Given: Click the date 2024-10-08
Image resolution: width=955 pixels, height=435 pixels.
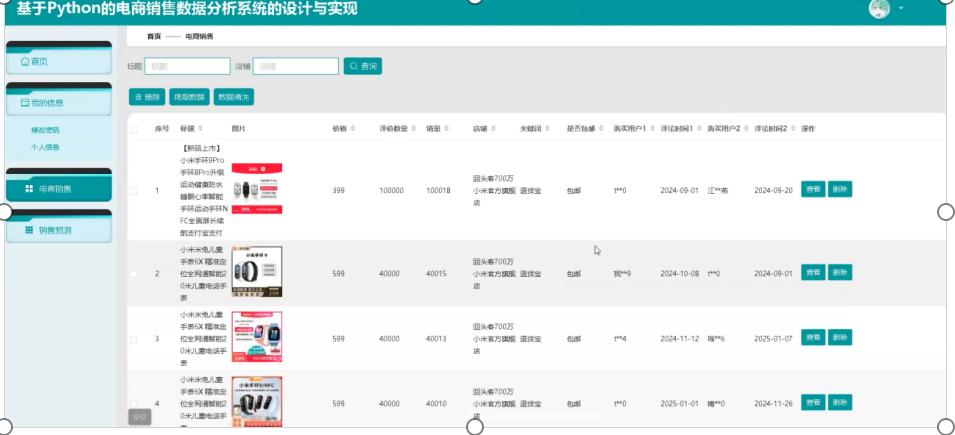Looking at the screenshot, I should click(x=680, y=274).
